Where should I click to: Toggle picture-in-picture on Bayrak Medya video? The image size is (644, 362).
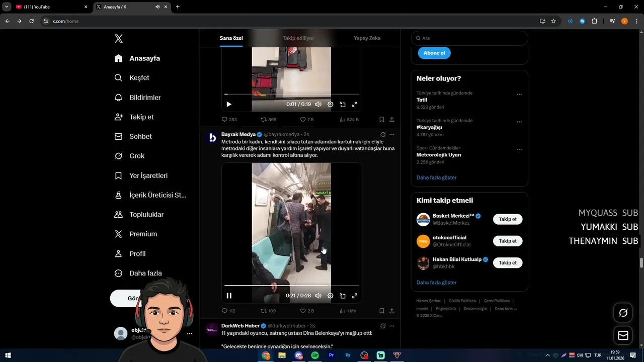click(343, 296)
